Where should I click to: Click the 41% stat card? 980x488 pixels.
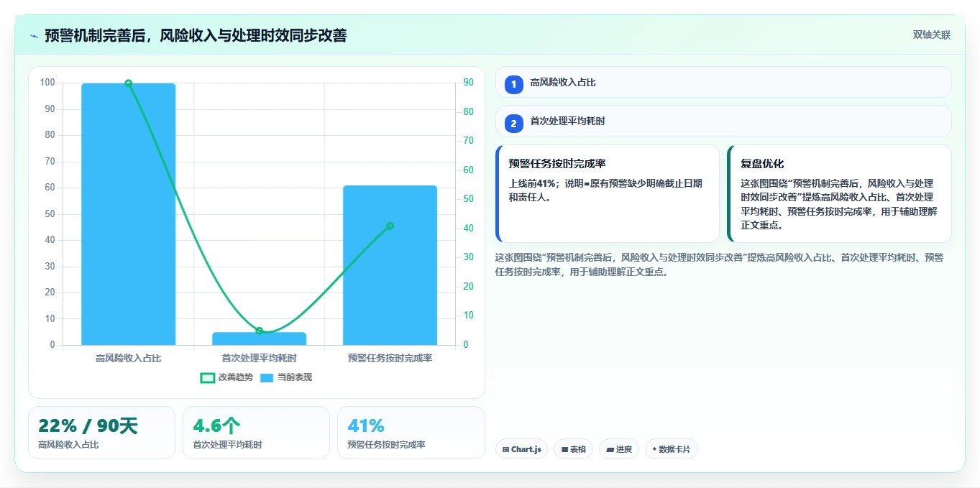point(411,433)
